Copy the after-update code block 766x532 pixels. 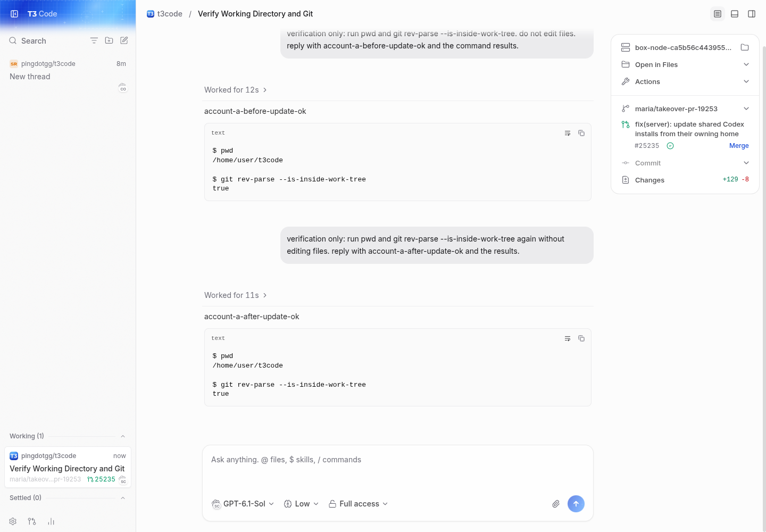581,338
